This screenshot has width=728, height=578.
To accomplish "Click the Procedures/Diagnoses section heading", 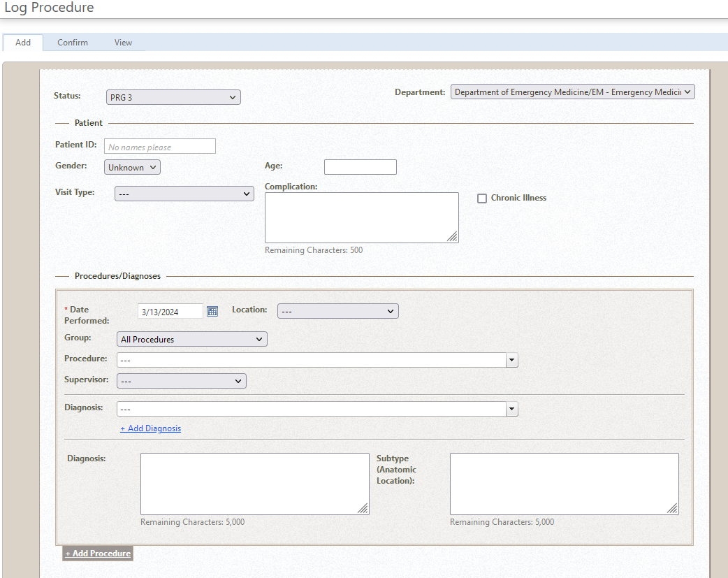I will point(117,276).
